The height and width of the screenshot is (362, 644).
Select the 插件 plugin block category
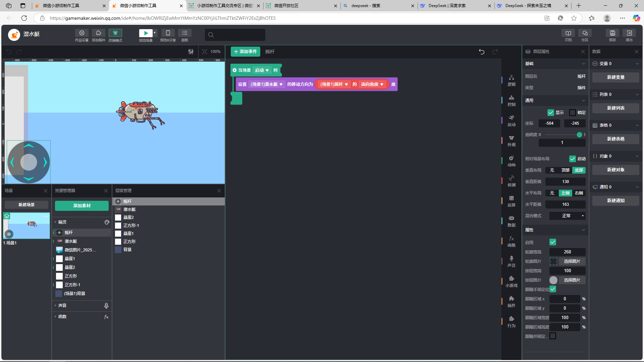[511, 302]
